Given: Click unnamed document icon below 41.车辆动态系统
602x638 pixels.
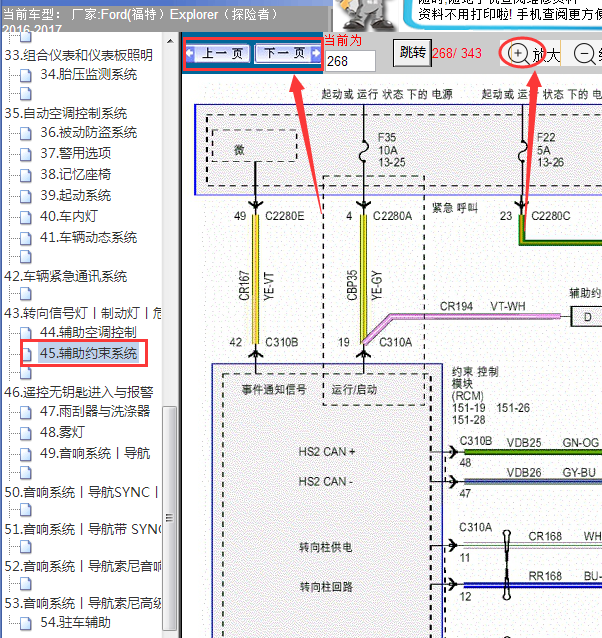Looking at the screenshot, I should pos(26,256).
